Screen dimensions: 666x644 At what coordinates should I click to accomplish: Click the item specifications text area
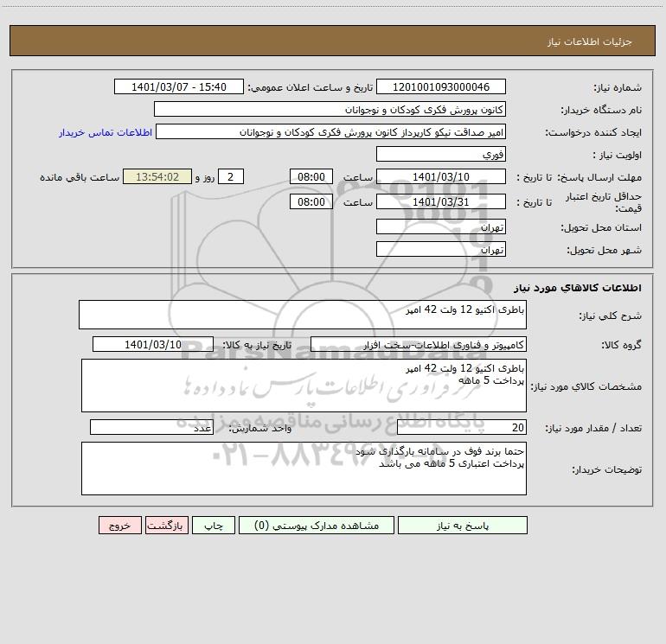(304, 386)
